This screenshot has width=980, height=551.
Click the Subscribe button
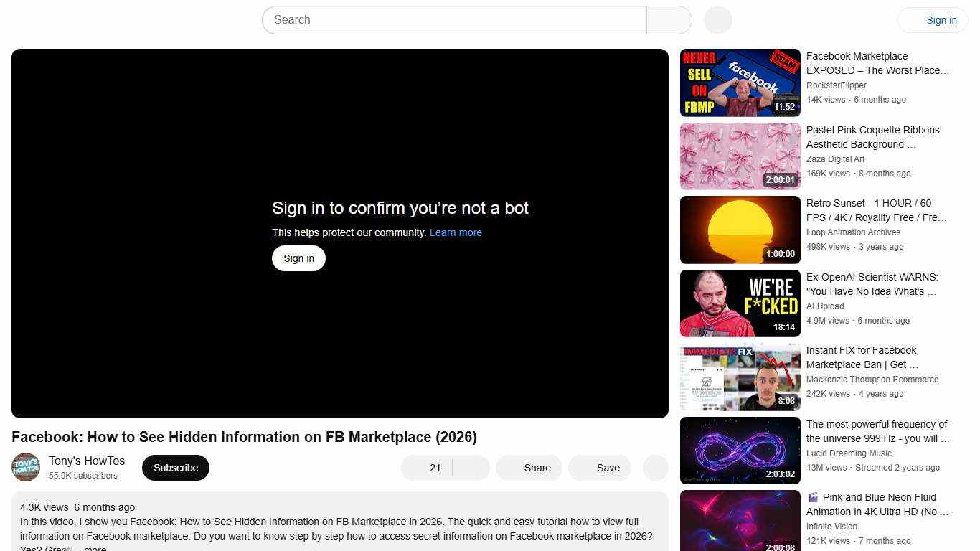tap(175, 467)
